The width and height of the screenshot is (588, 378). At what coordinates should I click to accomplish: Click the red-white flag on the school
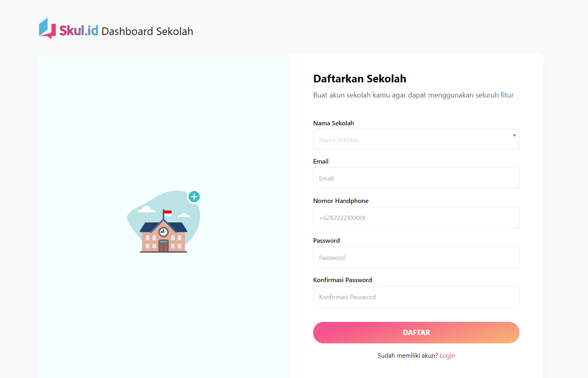pyautogui.click(x=168, y=214)
